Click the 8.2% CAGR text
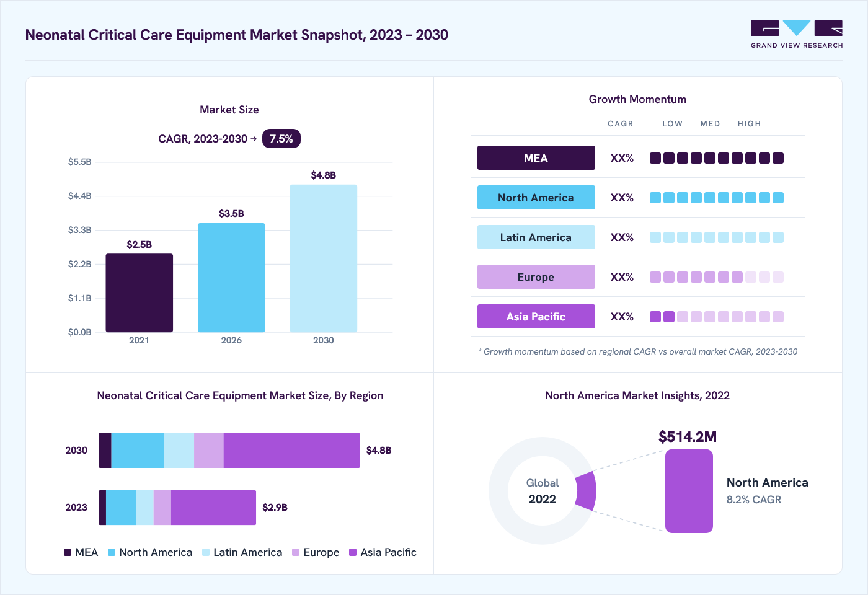This screenshot has height=595, width=868. 754,500
